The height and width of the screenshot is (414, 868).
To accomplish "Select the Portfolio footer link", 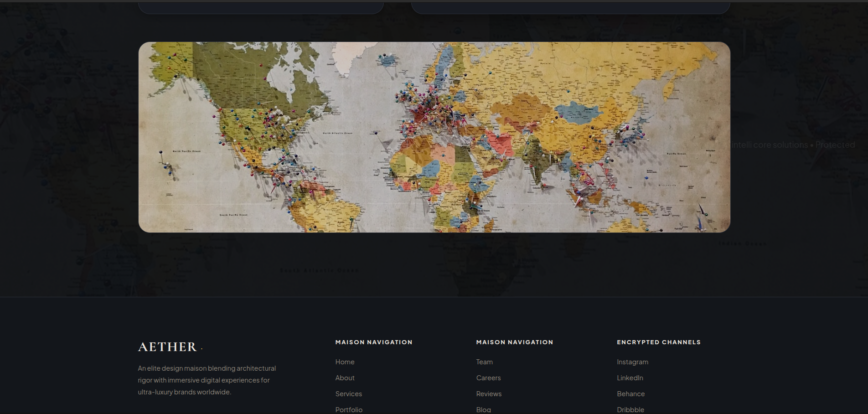I will (x=349, y=410).
